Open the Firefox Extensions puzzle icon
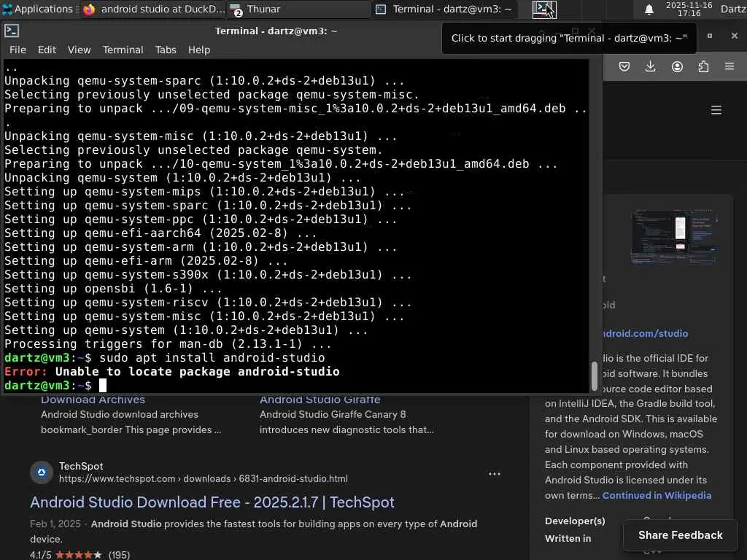747x560 pixels. (x=703, y=66)
